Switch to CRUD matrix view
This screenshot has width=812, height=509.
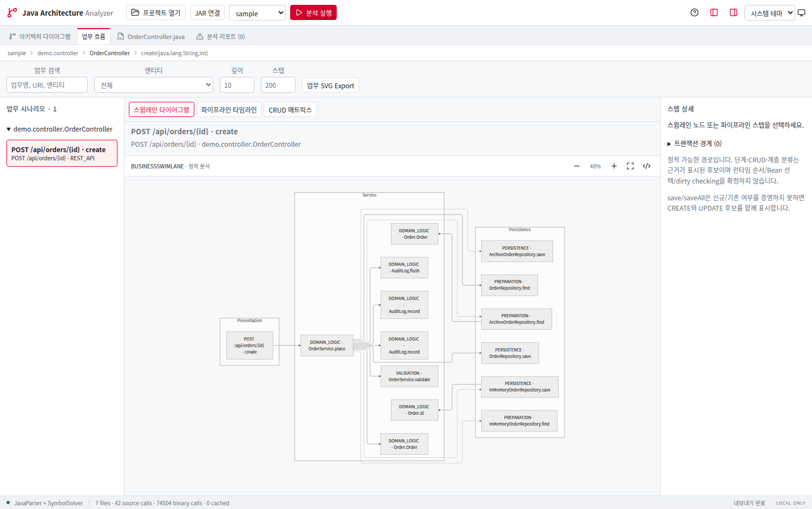coord(290,109)
